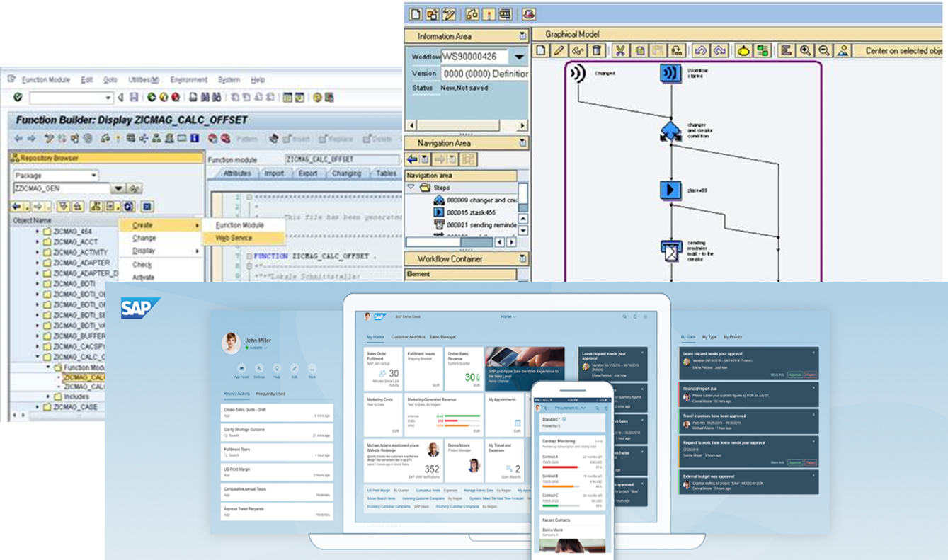Open the Customer Analytics tab on the laptop
Screen dimensions: 948x560
click(408, 337)
